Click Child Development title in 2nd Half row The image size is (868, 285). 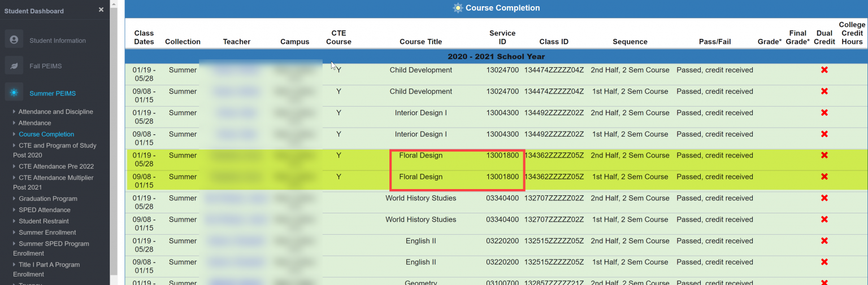click(421, 70)
